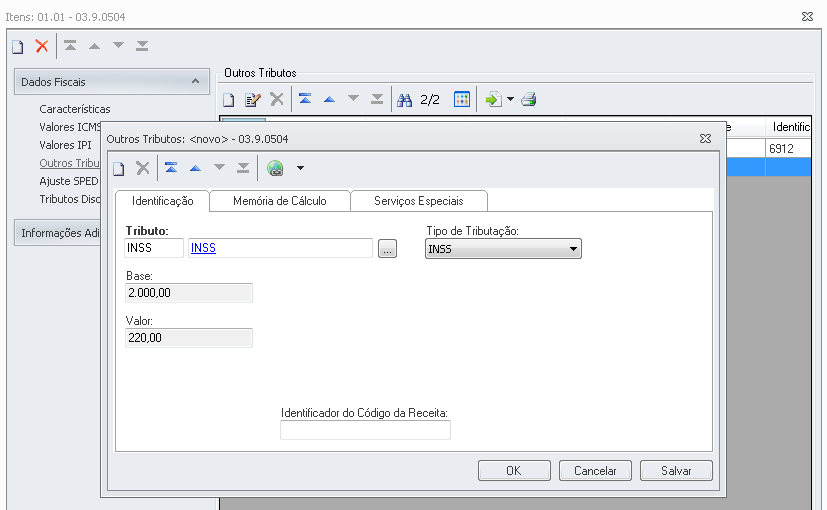The image size is (827, 510).
Task: Click the 2/2 record counter
Action: pyautogui.click(x=430, y=100)
